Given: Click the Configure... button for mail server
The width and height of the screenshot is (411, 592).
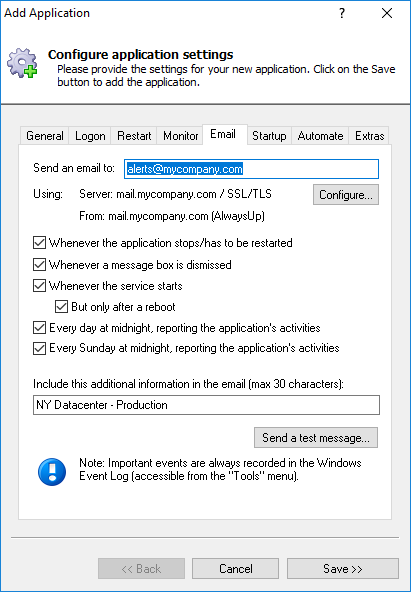Looking at the screenshot, I should click(346, 195).
